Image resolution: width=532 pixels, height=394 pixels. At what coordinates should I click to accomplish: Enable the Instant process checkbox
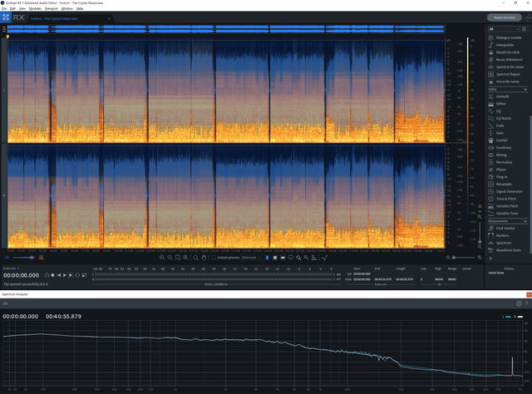214,258
